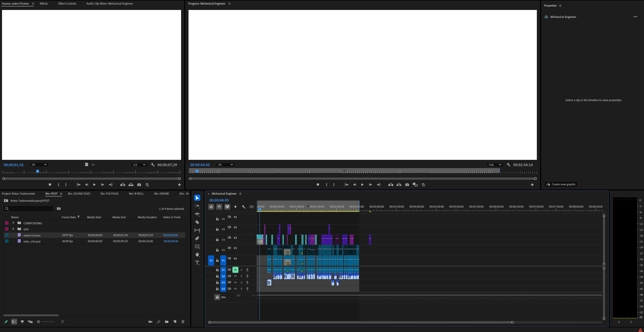This screenshot has height=332, width=644.
Task: Open the Bin: SOUND FILES tab
Action: point(79,193)
